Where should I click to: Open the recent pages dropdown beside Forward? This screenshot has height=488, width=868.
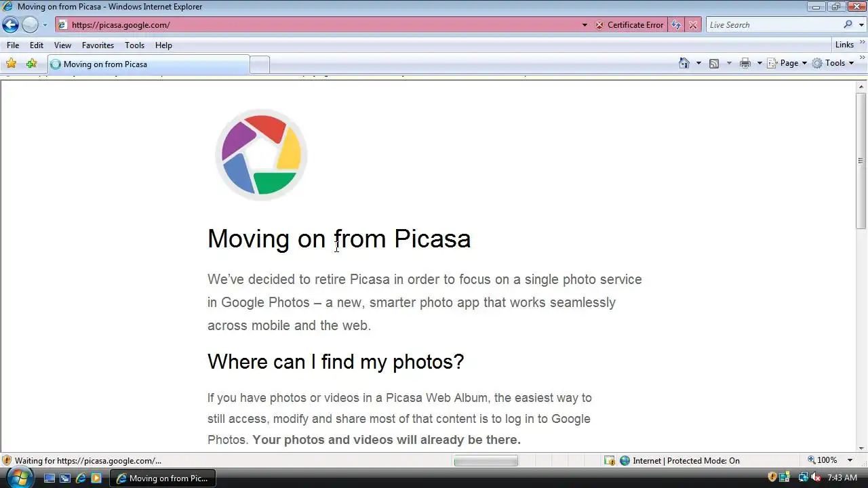tap(45, 25)
